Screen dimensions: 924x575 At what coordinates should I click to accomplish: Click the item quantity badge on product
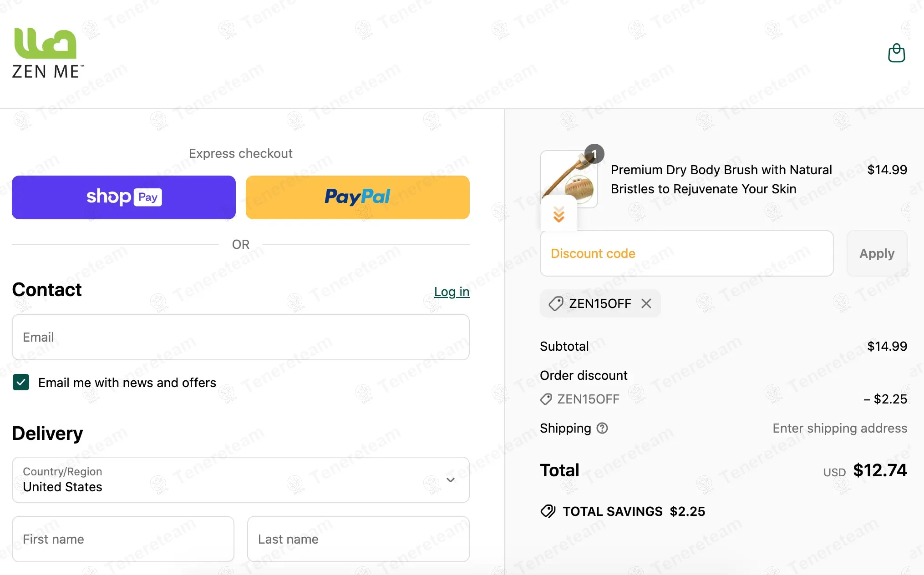tap(594, 154)
